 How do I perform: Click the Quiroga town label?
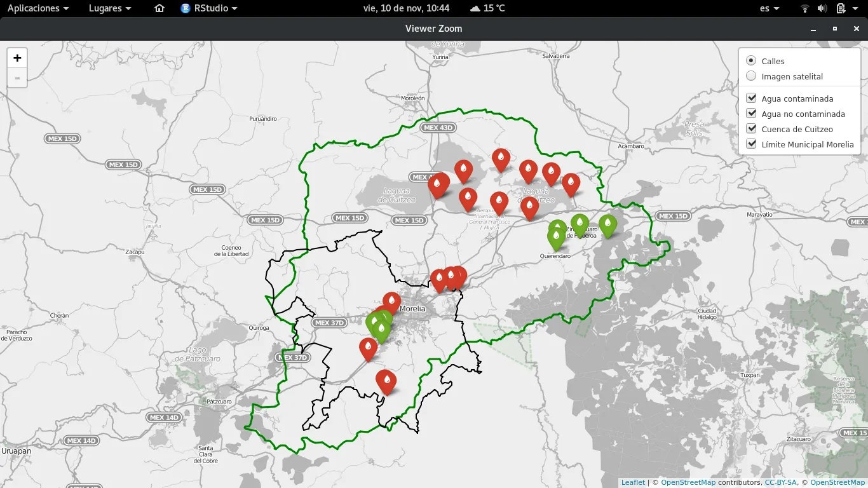pyautogui.click(x=259, y=328)
